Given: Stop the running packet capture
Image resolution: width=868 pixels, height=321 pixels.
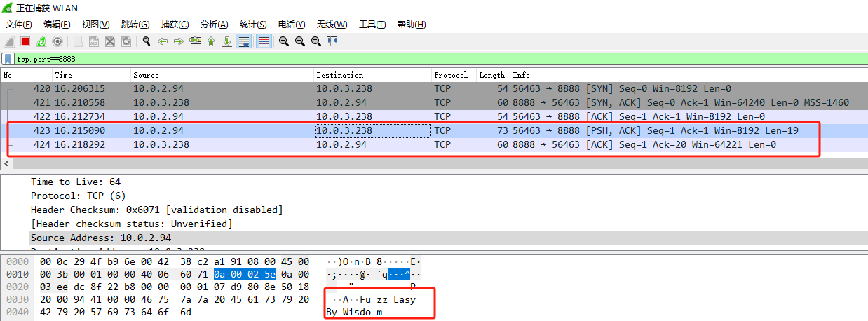Looking at the screenshot, I should (x=25, y=41).
